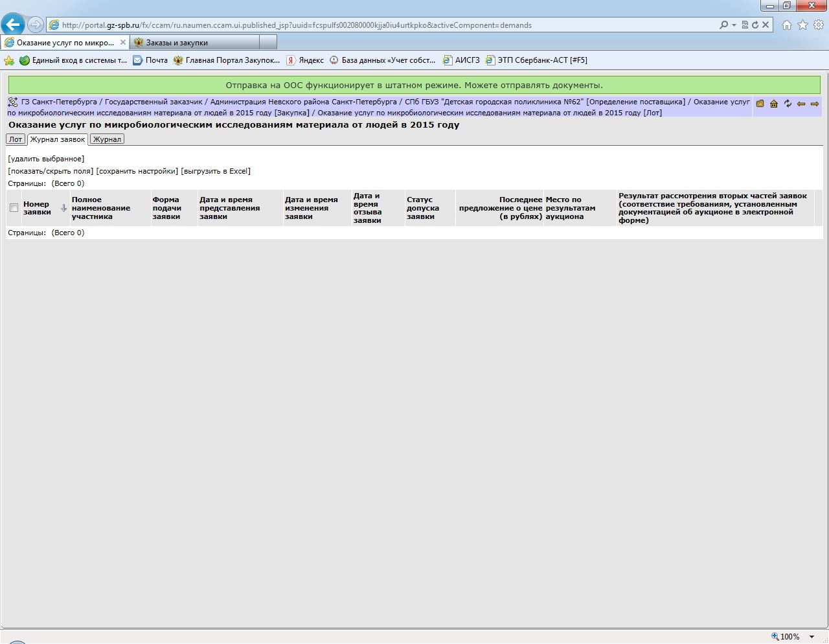Click the сохранить настройки link
Viewport: 829px width, 644px height.
pos(137,171)
